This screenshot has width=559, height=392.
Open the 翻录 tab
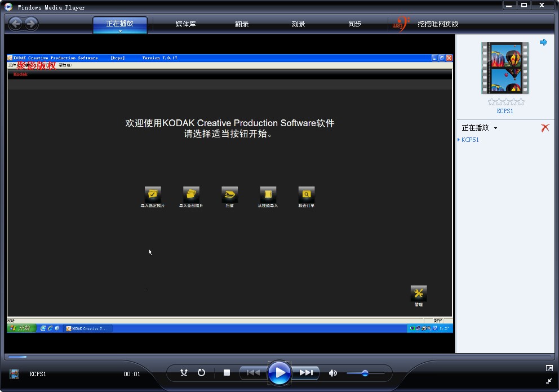click(x=242, y=24)
